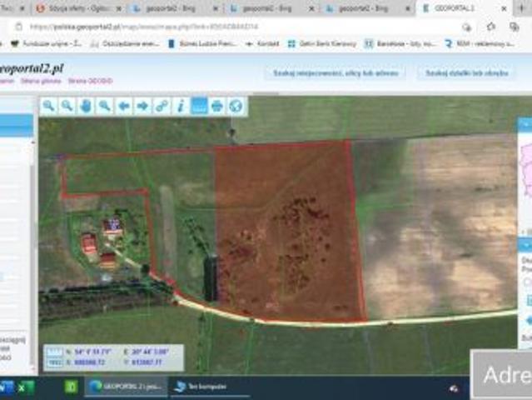Click the icon left of favorites star
Screen dimensions: 532x400
click(467, 27)
